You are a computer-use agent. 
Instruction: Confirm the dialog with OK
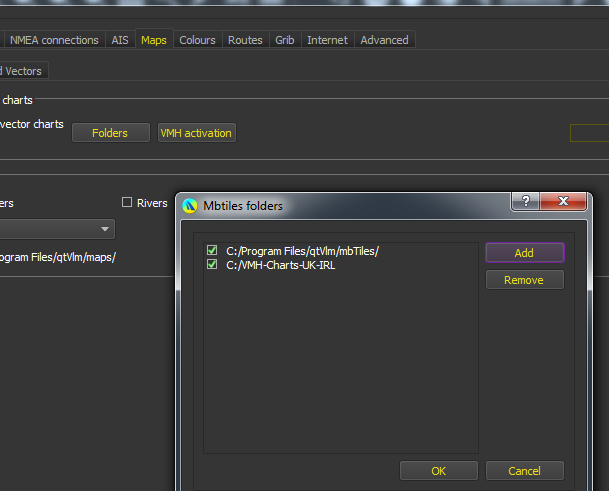438,471
